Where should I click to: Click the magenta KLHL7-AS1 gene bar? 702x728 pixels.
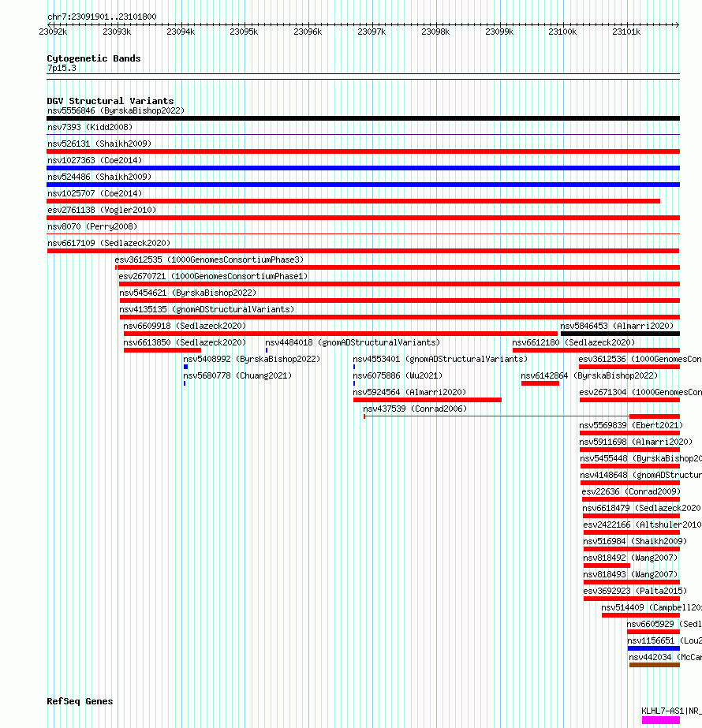[661, 720]
